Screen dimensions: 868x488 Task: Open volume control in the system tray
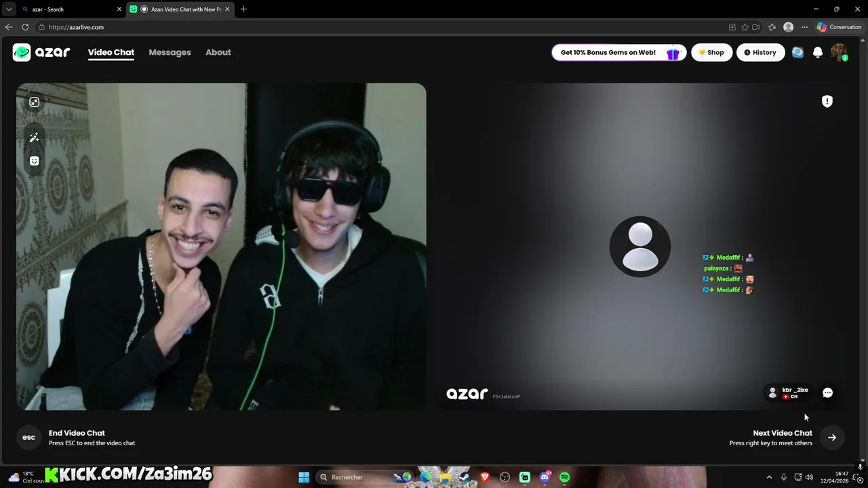pos(809,477)
